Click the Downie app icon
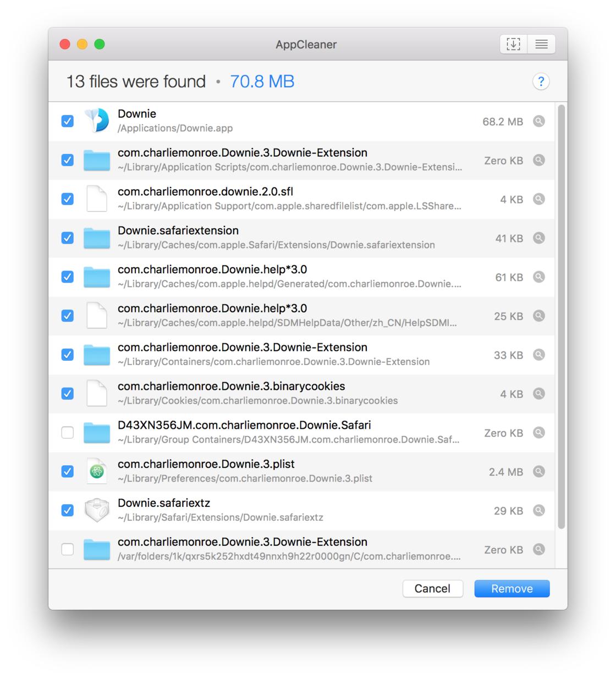 pyautogui.click(x=97, y=120)
